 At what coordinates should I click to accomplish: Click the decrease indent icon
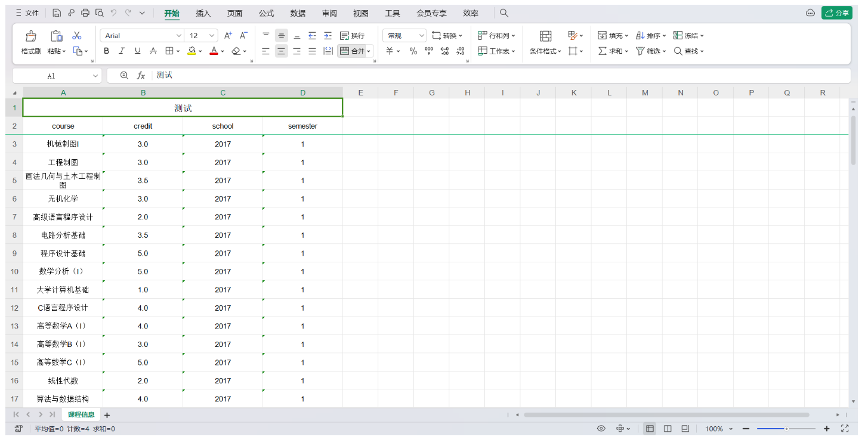point(312,36)
